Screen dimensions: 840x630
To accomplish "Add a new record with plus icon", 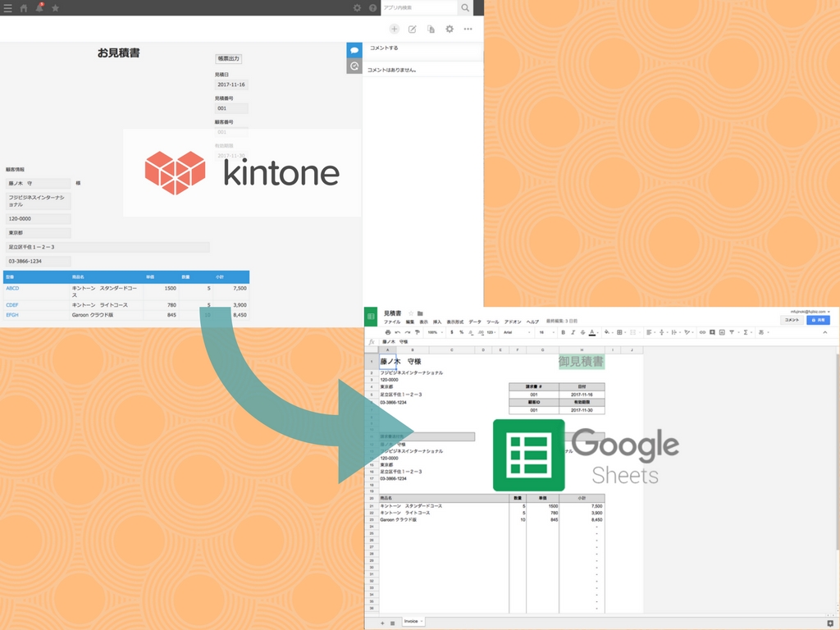I will pos(394,29).
